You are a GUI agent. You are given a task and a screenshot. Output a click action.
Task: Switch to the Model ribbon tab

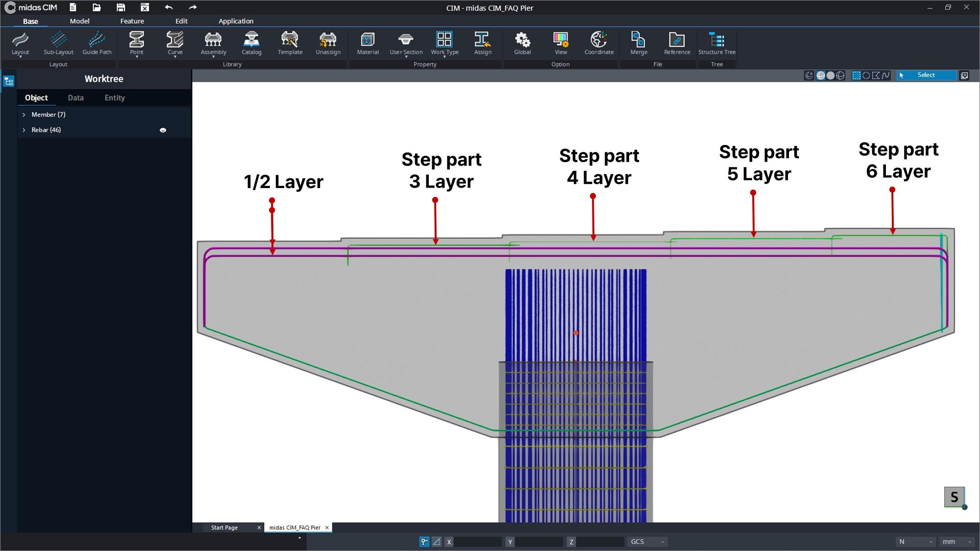click(79, 21)
